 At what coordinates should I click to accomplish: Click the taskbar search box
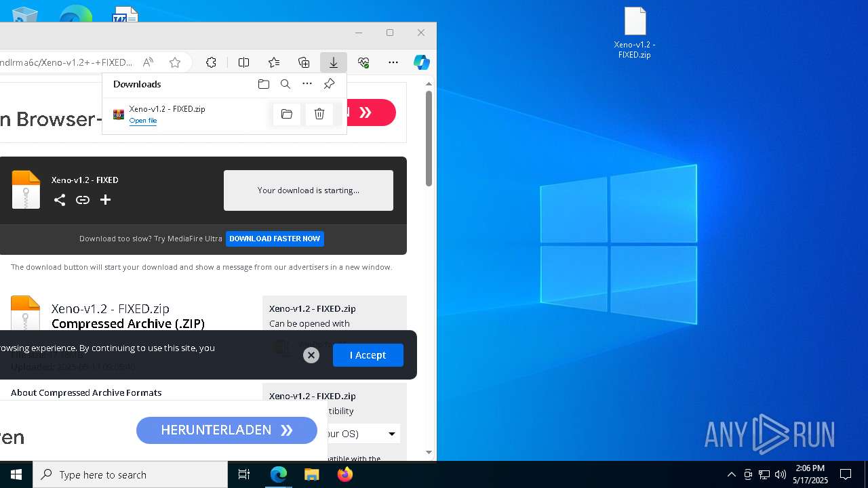[x=130, y=474]
